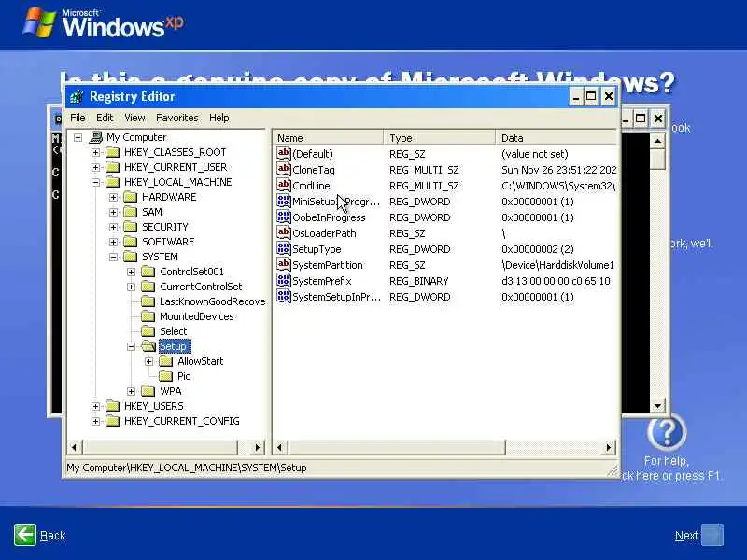Collapse the My Computer tree node
Viewport: 747px width, 560px height.
click(78, 137)
